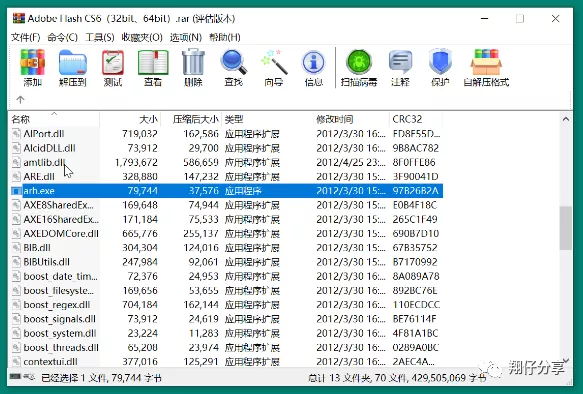Click the CRC32 value 9B8AC782
This screenshot has width=583, height=394.
(x=416, y=148)
